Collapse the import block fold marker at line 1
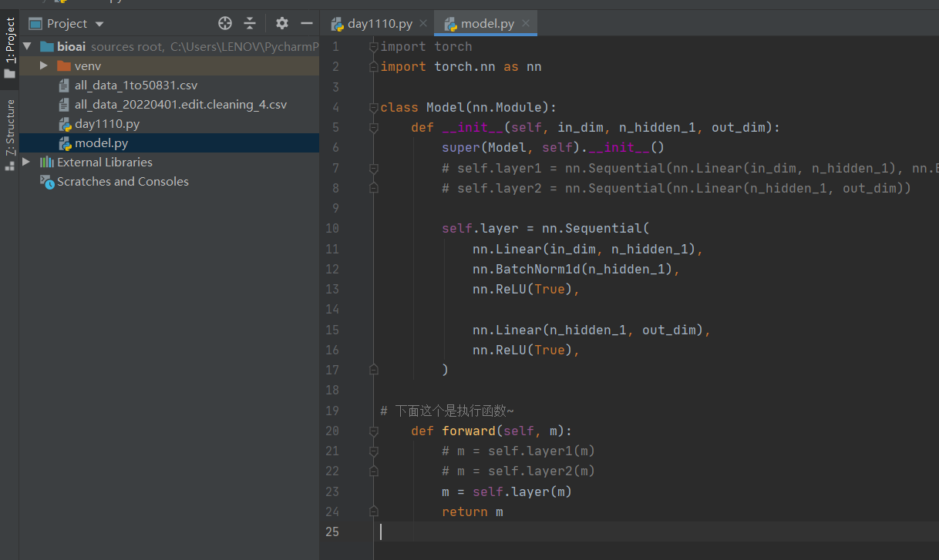939x560 pixels. (373, 46)
